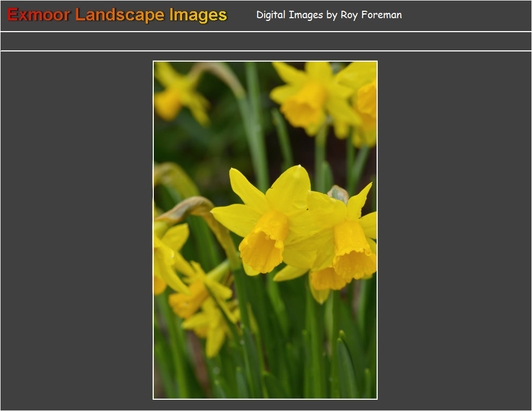Click the Exmoor Landscape Images site title
532x411 pixels.
pos(117,15)
